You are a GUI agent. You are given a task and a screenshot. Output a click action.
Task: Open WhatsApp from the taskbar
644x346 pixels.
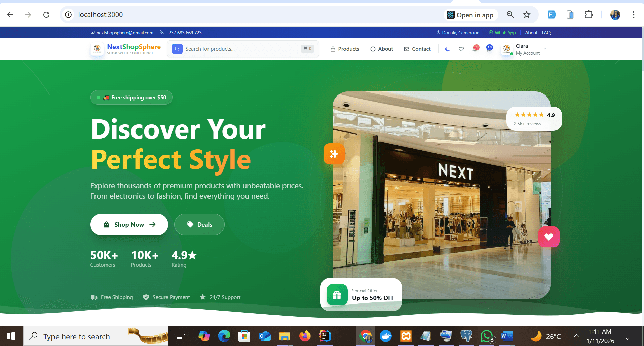click(x=487, y=336)
